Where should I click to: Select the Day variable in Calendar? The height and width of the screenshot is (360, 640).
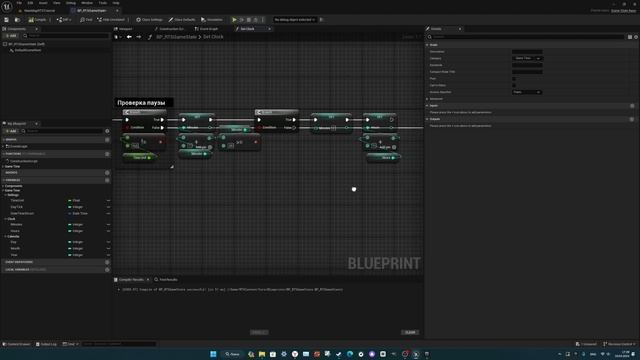pyautogui.click(x=13, y=242)
